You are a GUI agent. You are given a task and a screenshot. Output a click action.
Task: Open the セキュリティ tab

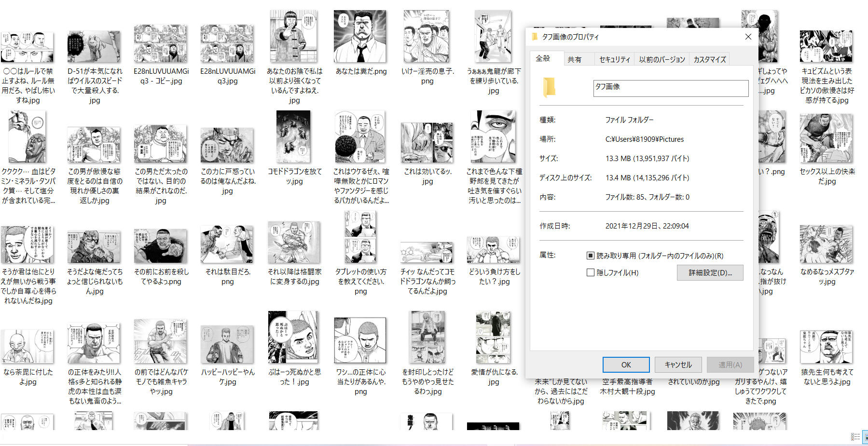tap(615, 59)
